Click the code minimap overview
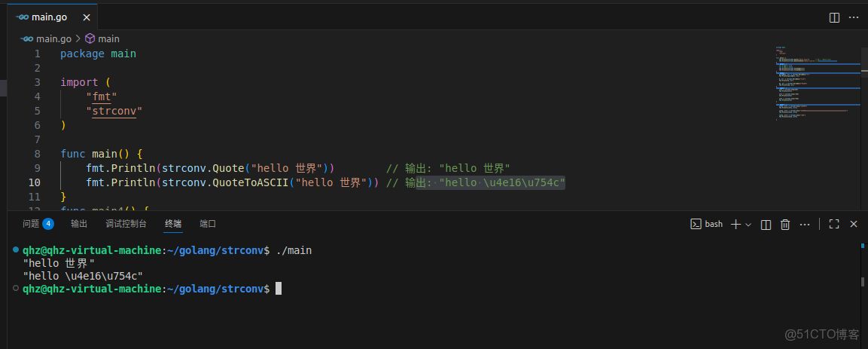The image size is (868, 349). coord(817,83)
